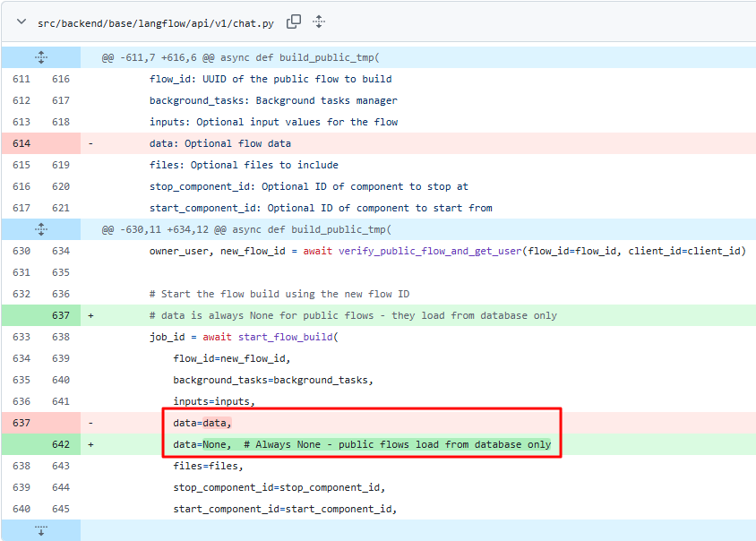Click 'start_flow_build(' function call

[288, 337]
